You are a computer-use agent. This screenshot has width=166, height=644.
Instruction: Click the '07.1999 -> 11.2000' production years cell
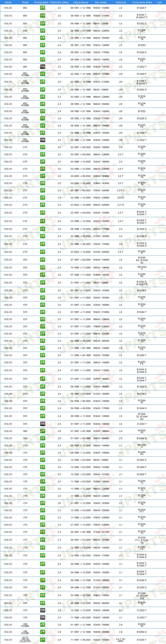click(x=81, y=275)
